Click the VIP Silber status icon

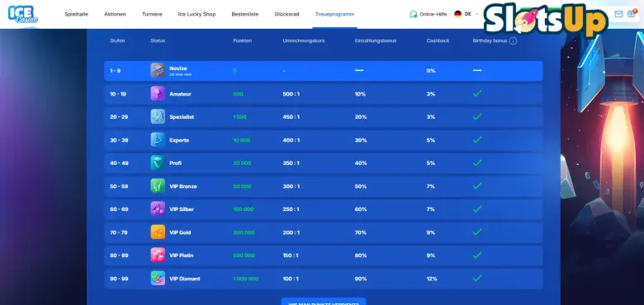coord(158,209)
